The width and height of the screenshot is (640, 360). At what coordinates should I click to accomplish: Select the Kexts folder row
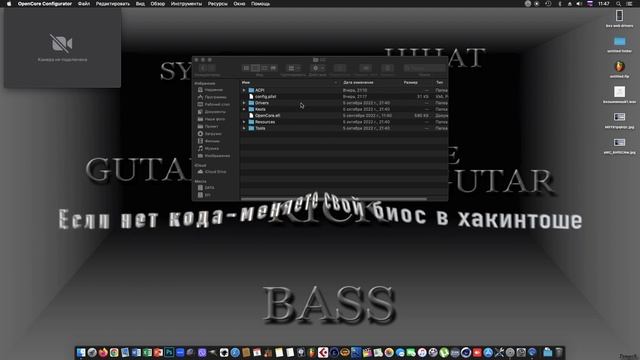coord(344,109)
